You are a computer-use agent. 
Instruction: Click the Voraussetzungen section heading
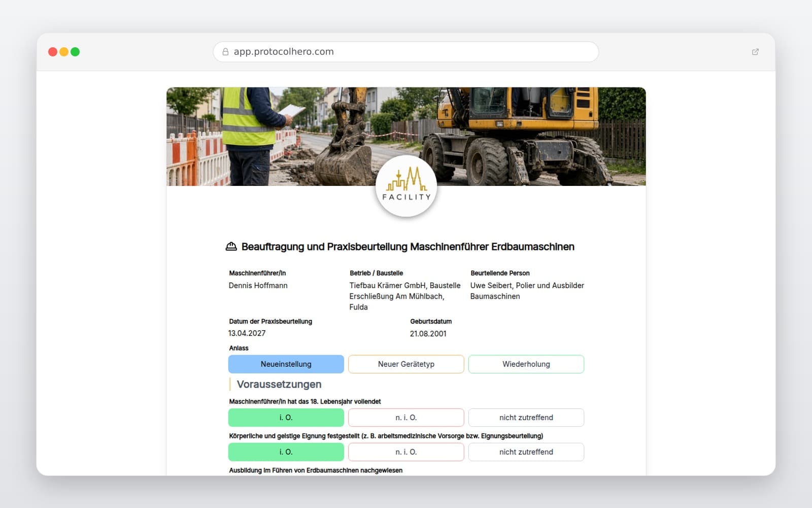279,385
